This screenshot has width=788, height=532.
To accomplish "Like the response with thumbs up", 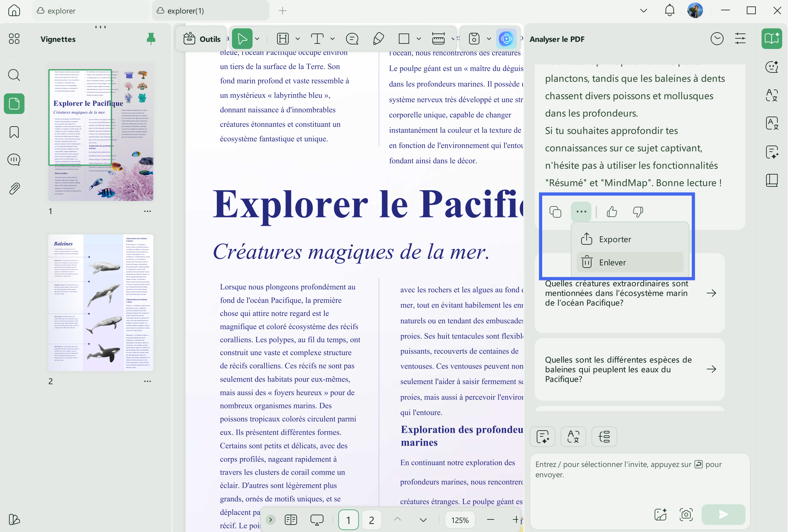I will 612,212.
